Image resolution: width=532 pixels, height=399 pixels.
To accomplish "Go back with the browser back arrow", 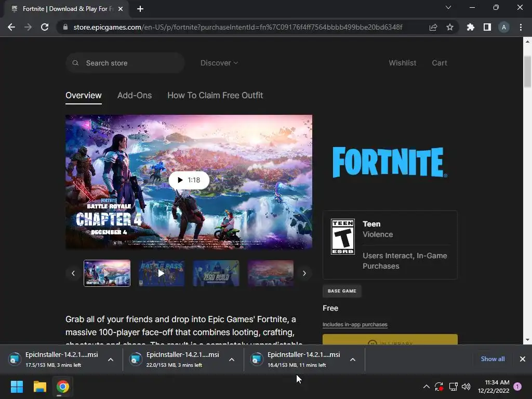I will point(11,27).
